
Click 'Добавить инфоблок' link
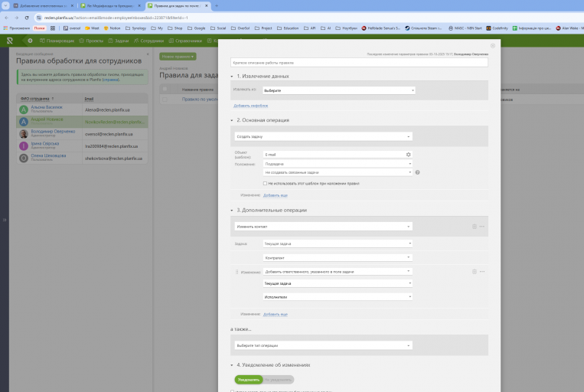pos(250,106)
